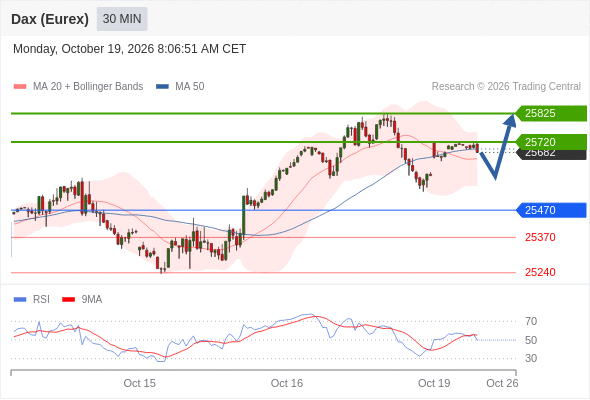The height and width of the screenshot is (400, 590).
Task: Click the pink MA 20 + Bollinger Bands swatch
Action: click(20, 87)
